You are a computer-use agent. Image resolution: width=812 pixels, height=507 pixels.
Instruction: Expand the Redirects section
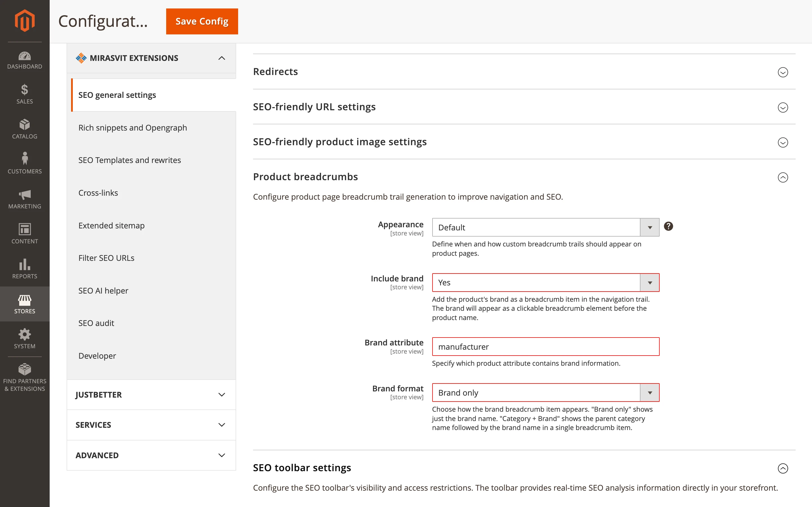[x=783, y=72]
